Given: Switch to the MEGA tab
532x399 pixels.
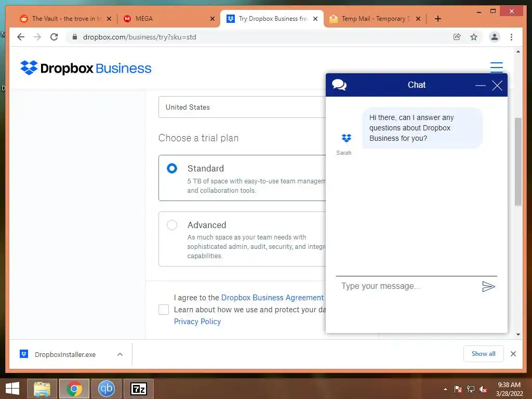Looking at the screenshot, I should point(169,19).
